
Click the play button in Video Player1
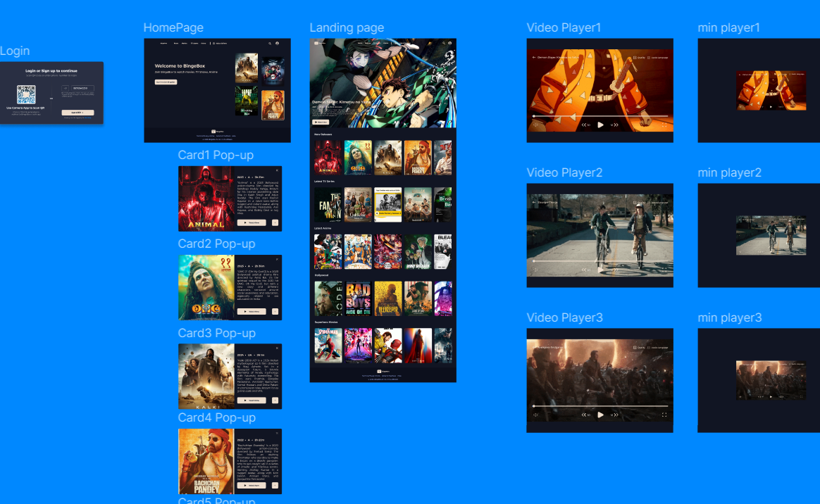[x=600, y=125]
